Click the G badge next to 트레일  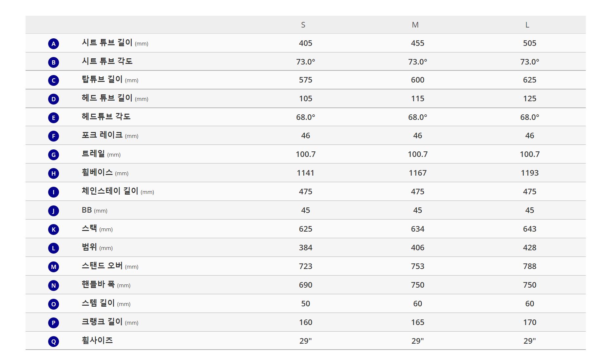click(53, 155)
